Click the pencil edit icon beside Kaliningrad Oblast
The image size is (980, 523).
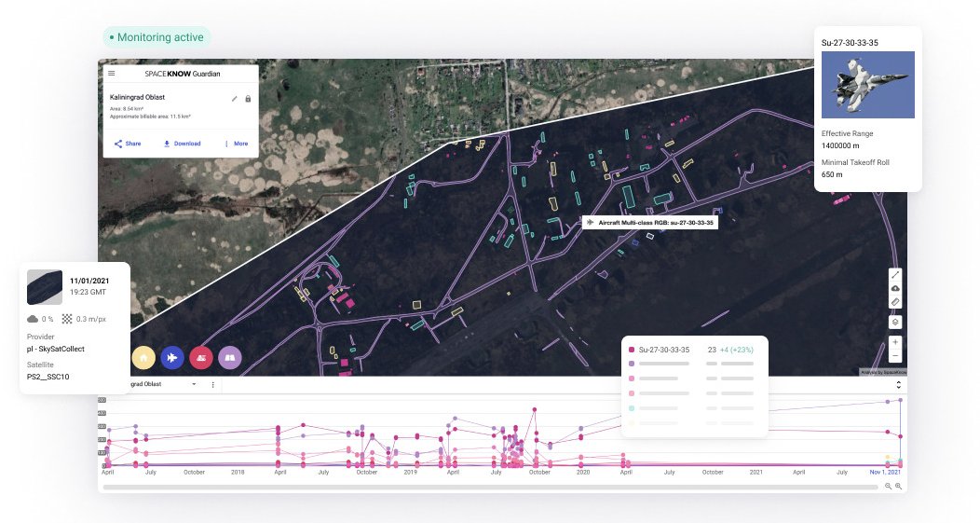click(235, 99)
